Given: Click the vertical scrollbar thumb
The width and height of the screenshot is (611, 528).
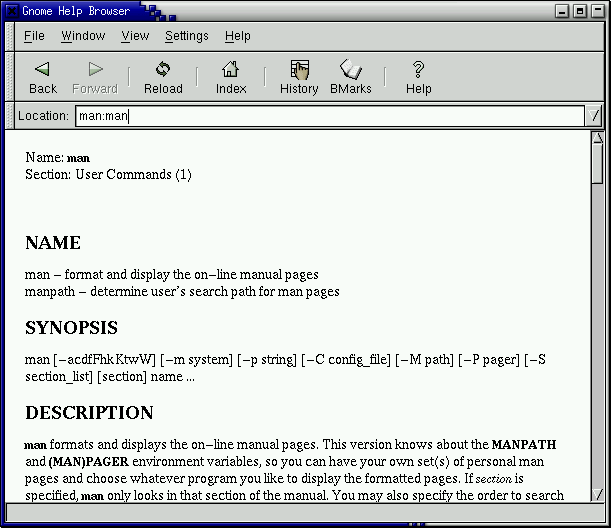Looking at the screenshot, I should (597, 165).
